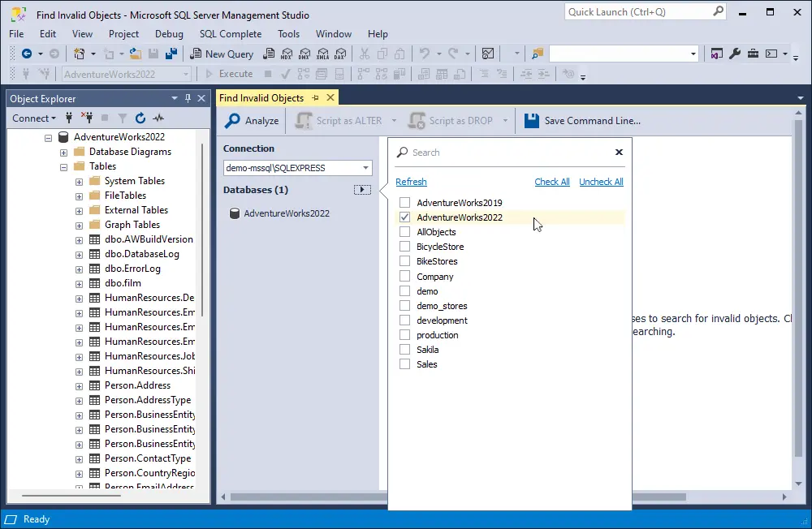Enable the BikeStores database checkbox

pyautogui.click(x=404, y=261)
